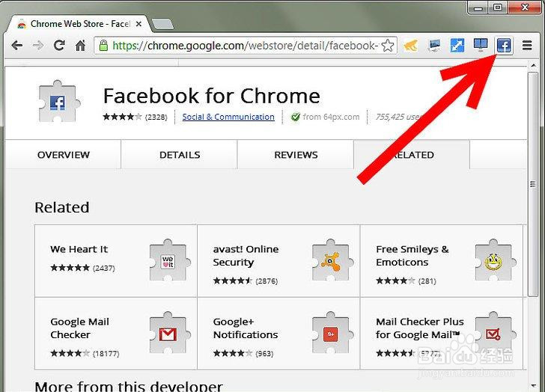Click the We Heart It puzzle icon
545x392 pixels.
[169, 261]
